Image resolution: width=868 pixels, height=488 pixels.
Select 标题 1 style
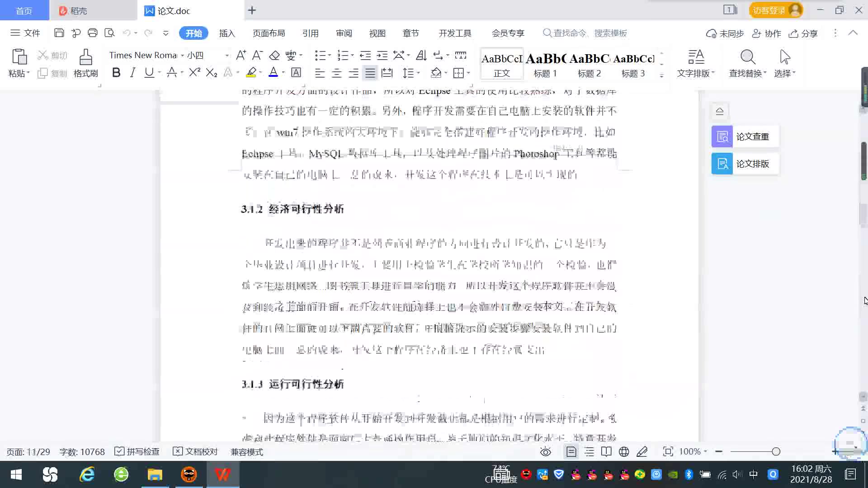(x=545, y=64)
